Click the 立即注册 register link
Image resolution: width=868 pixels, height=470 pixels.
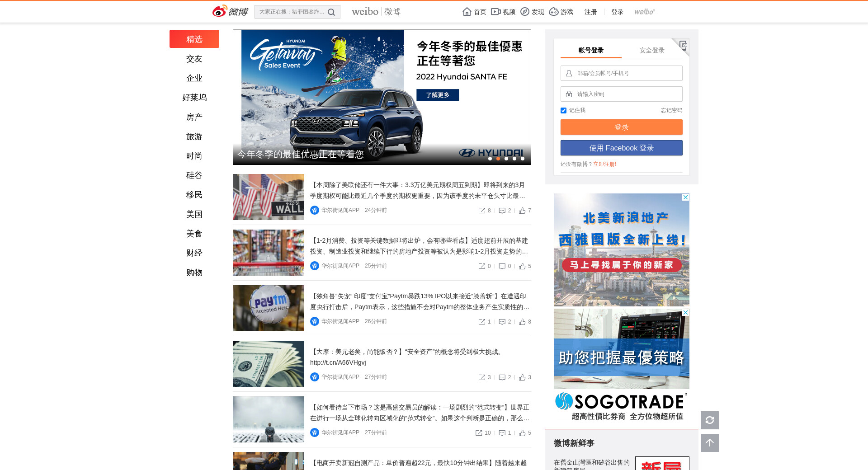click(x=604, y=164)
